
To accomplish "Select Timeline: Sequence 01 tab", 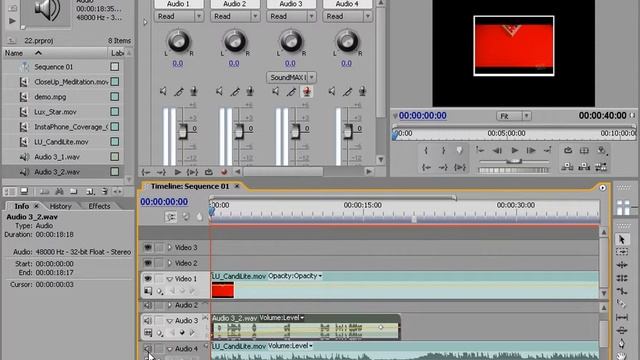I will coord(190,186).
